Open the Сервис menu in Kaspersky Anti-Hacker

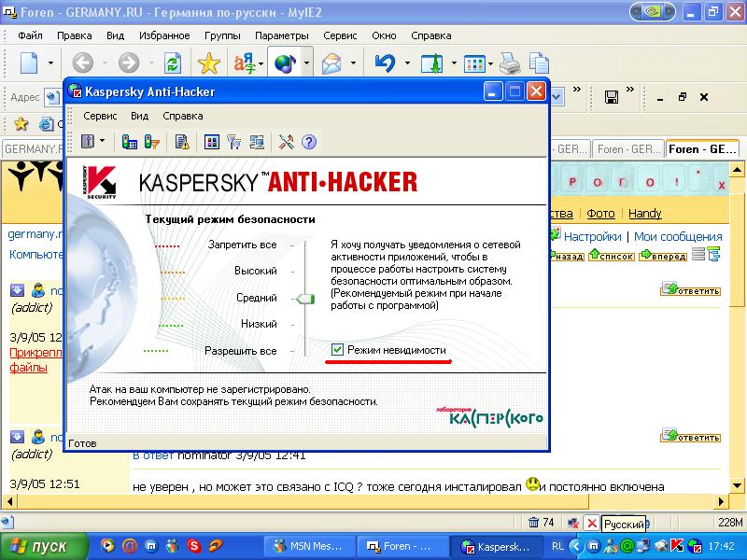click(x=100, y=116)
